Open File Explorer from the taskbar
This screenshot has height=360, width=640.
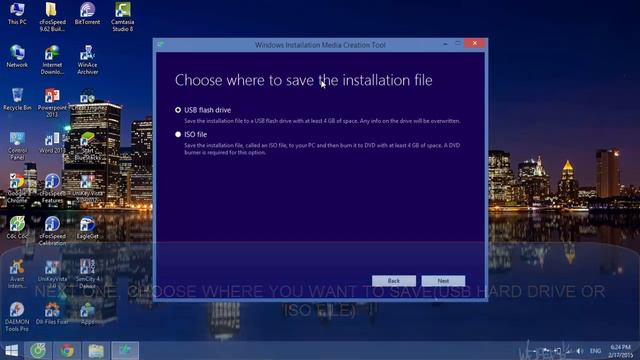96,351
